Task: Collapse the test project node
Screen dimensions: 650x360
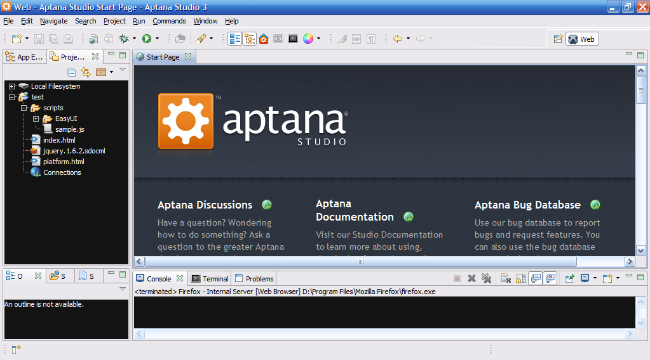Action: 12,97
